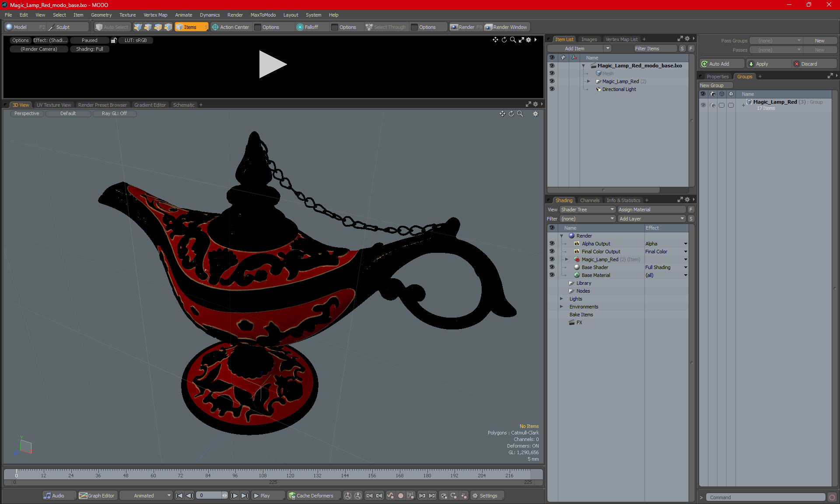This screenshot has width=840, height=504.
Task: Step to next frame
Action: (x=234, y=496)
